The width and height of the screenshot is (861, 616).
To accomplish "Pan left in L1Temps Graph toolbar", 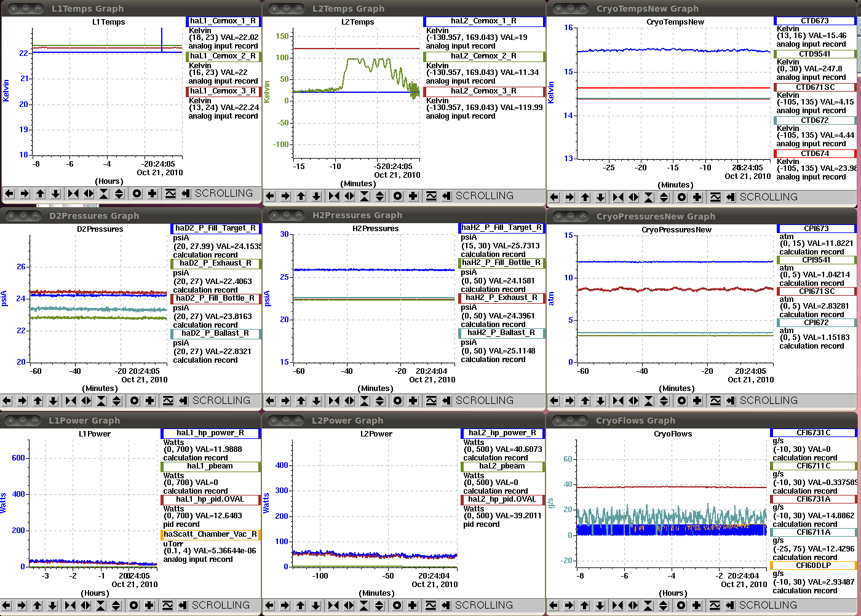I will tap(9, 194).
